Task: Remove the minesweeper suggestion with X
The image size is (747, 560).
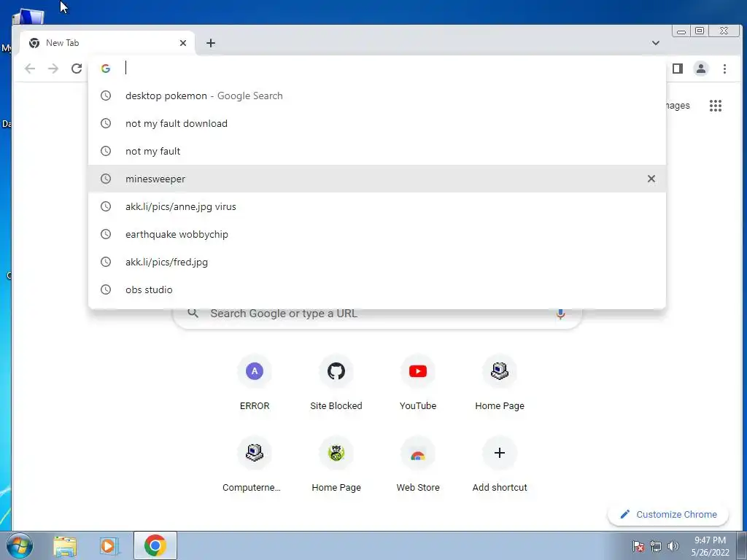Action: 651,179
